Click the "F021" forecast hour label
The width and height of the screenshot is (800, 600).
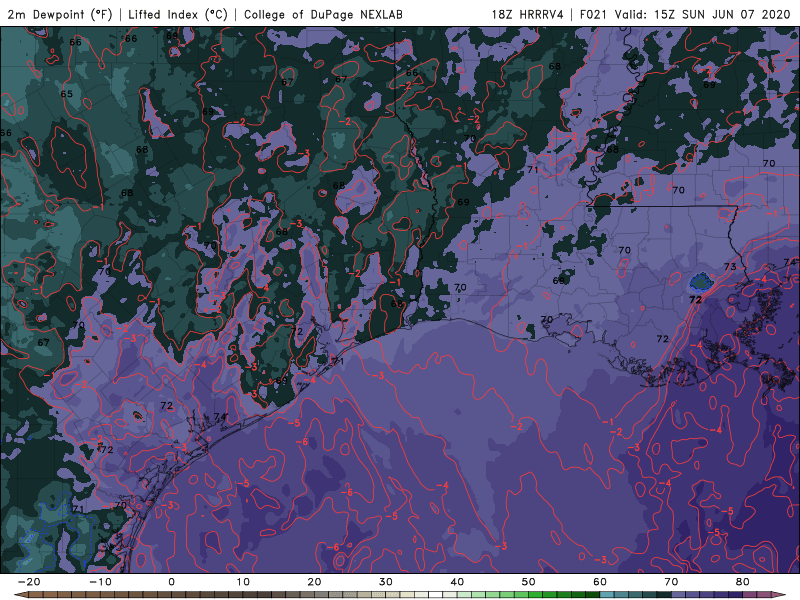[x=593, y=14]
